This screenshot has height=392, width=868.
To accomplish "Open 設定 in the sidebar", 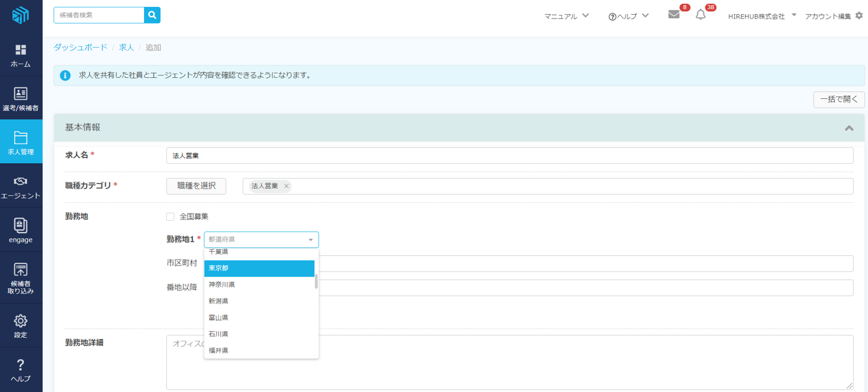I will click(x=21, y=326).
